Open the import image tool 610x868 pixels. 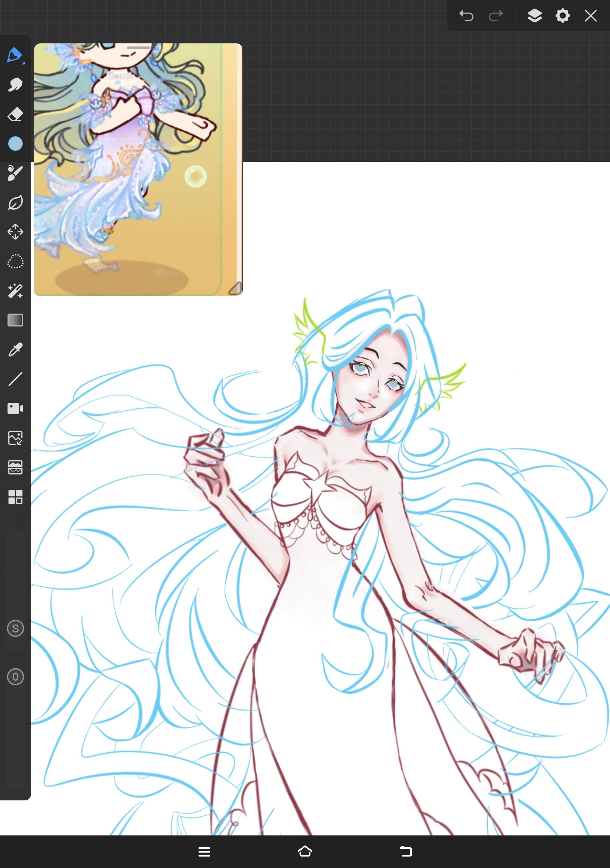(15, 438)
